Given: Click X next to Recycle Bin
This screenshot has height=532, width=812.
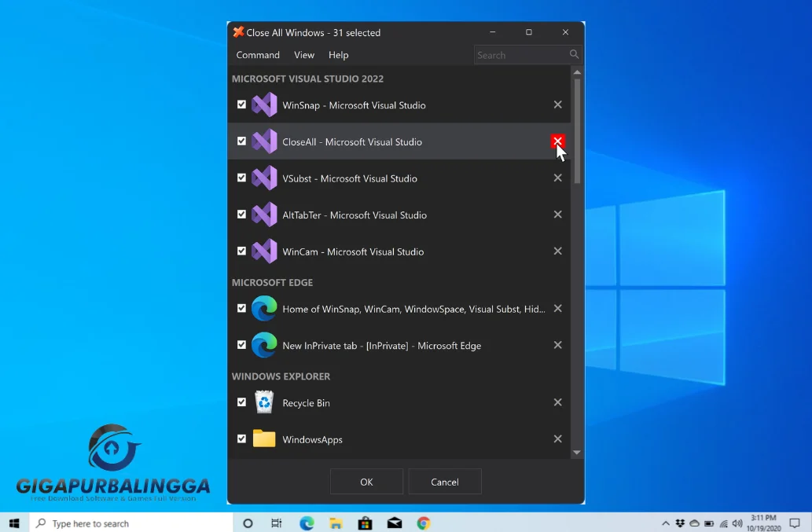Looking at the screenshot, I should [558, 402].
